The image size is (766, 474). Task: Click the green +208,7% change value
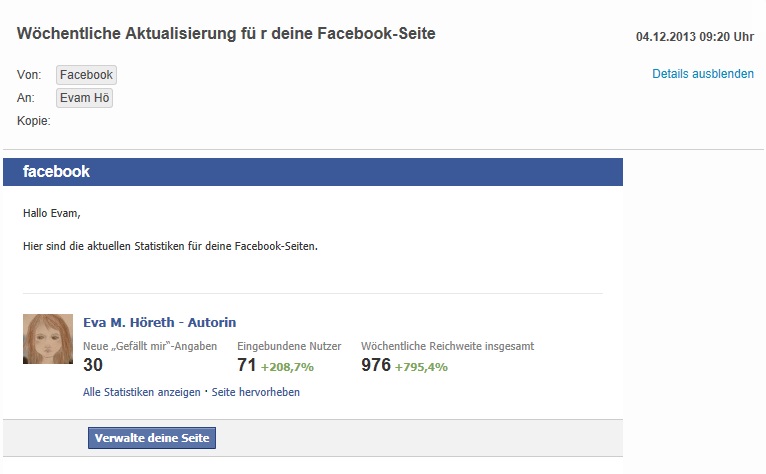tap(287, 367)
